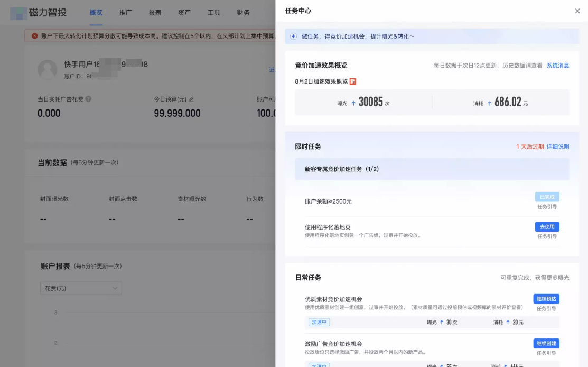This screenshot has width=588, height=367.
Task: Click the 去使用 button for 程序化落地页
Action: [546, 226]
